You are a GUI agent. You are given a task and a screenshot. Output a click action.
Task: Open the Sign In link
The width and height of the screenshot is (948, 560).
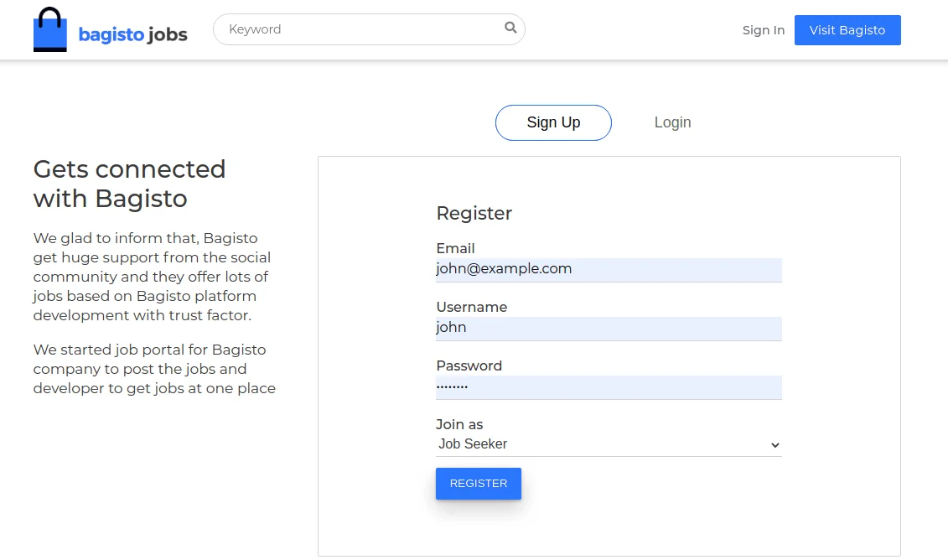tap(763, 29)
